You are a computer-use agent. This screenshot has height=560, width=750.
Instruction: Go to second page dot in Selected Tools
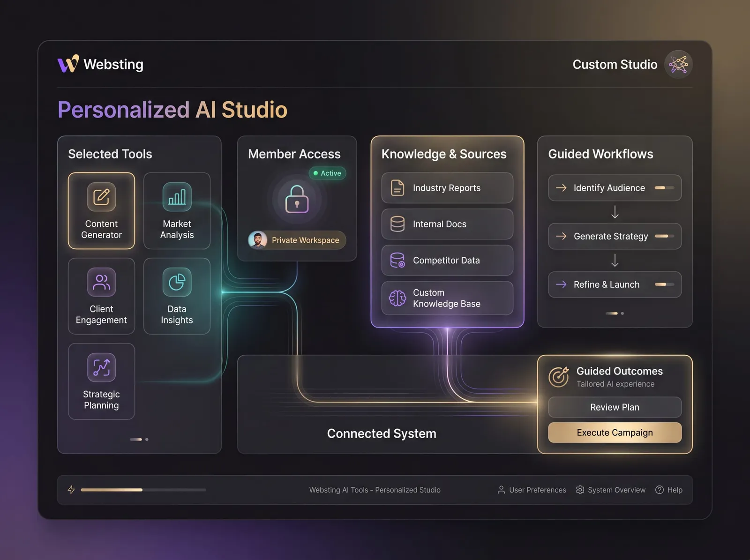pos(147,440)
